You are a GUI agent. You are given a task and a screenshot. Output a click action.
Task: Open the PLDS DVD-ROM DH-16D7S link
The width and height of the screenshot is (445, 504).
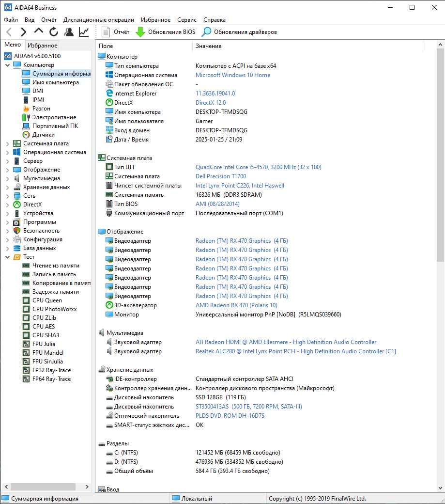point(230,416)
